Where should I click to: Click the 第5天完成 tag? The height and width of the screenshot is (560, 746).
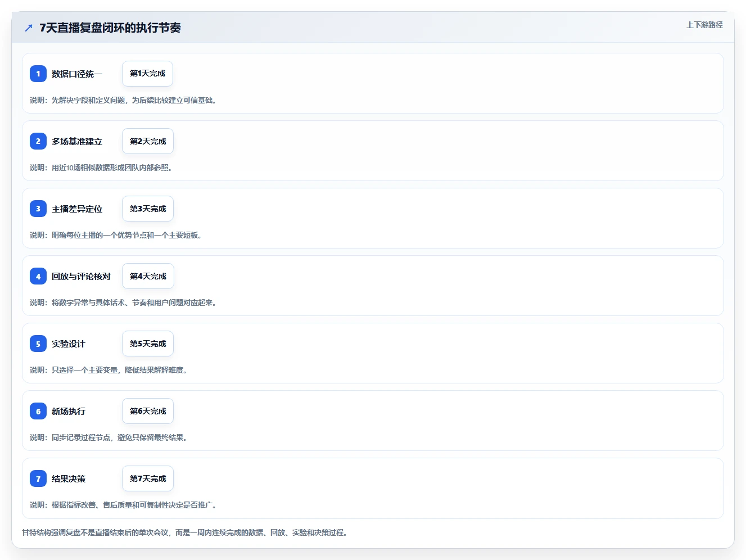[x=148, y=344]
